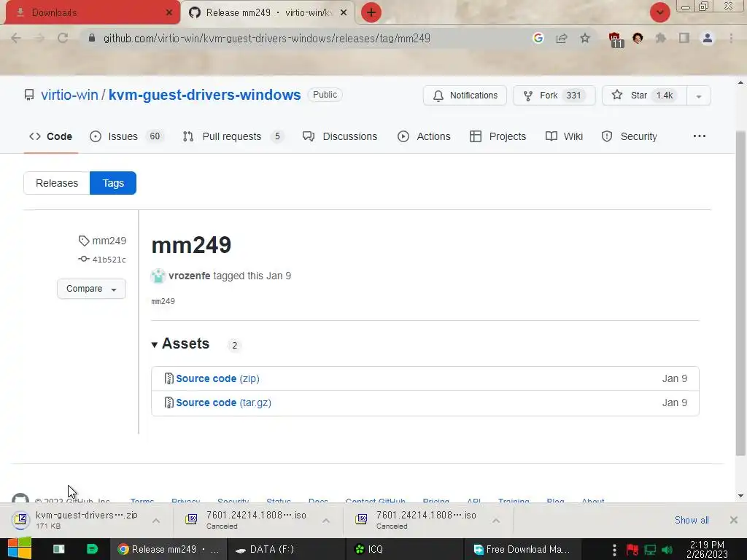Open the virtio-win owner link

69,95
